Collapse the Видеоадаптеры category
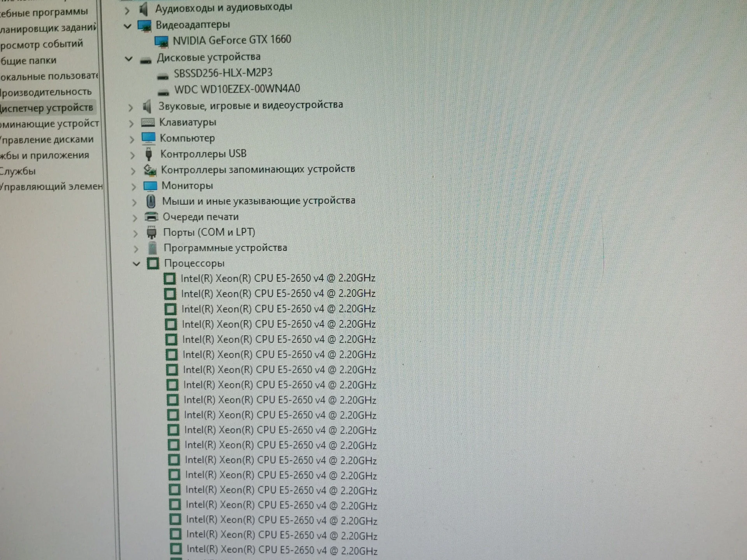 127,26
